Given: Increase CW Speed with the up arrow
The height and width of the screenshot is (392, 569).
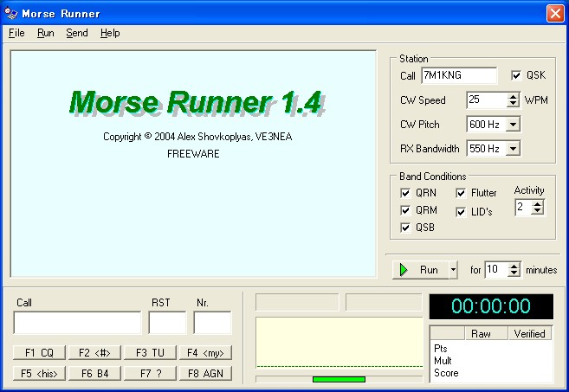Looking at the screenshot, I should tap(513, 96).
